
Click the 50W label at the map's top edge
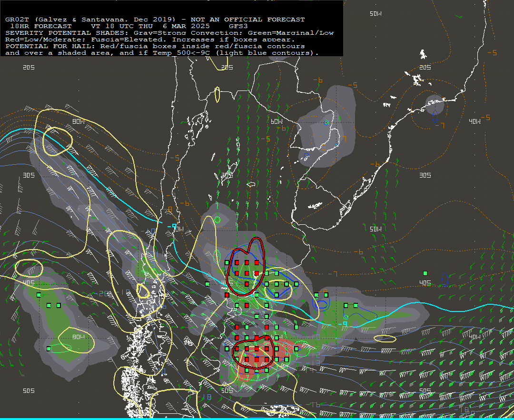376,13
